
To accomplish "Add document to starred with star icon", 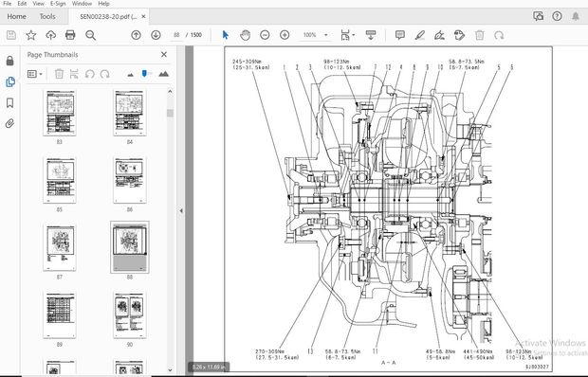I will click(31, 35).
